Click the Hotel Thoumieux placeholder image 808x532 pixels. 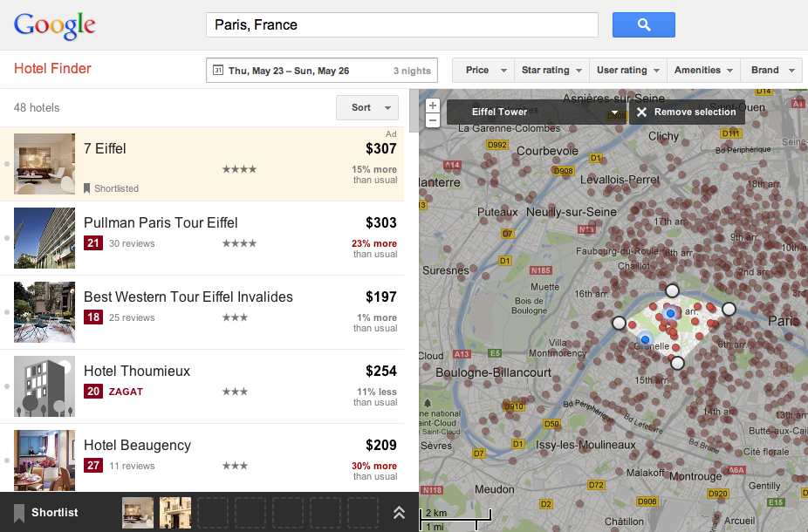45,386
